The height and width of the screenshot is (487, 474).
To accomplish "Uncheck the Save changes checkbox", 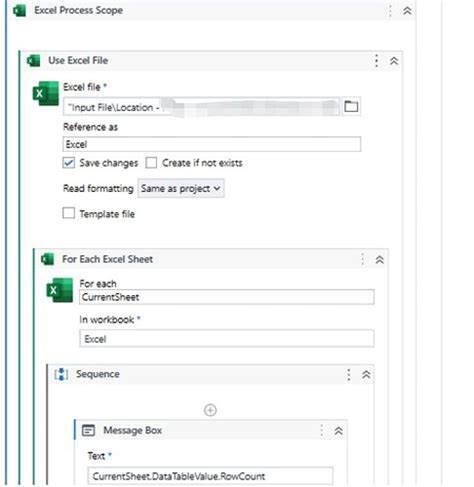I will click(69, 163).
